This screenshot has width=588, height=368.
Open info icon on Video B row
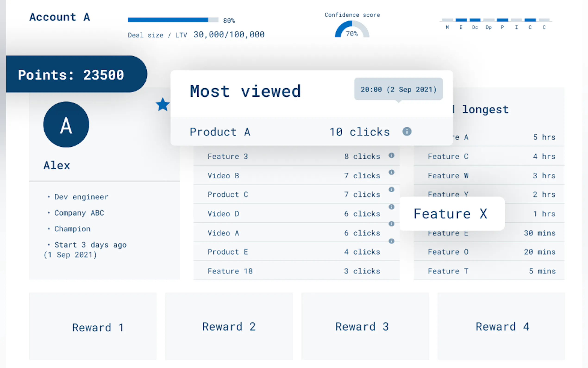[391, 172]
